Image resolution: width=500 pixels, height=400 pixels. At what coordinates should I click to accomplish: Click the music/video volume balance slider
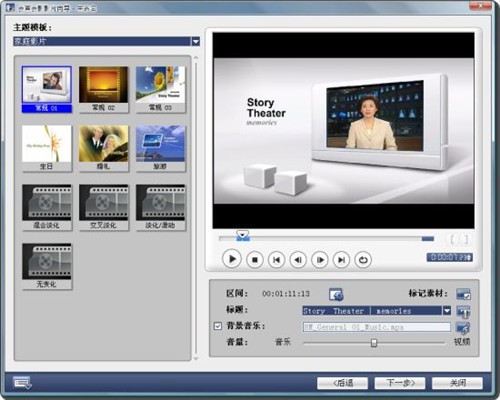click(x=374, y=342)
